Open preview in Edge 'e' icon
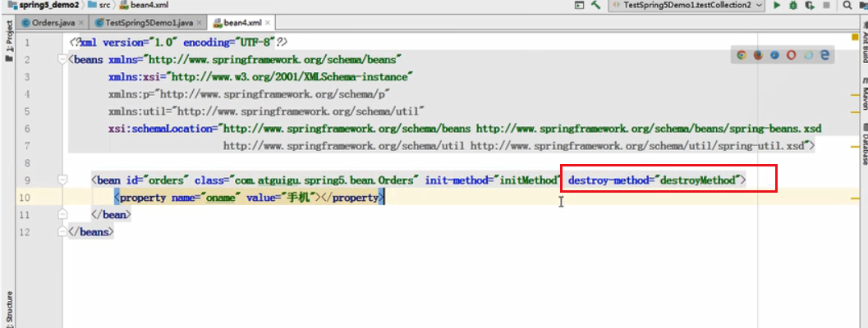This screenshot has height=328, width=868. pos(824,55)
